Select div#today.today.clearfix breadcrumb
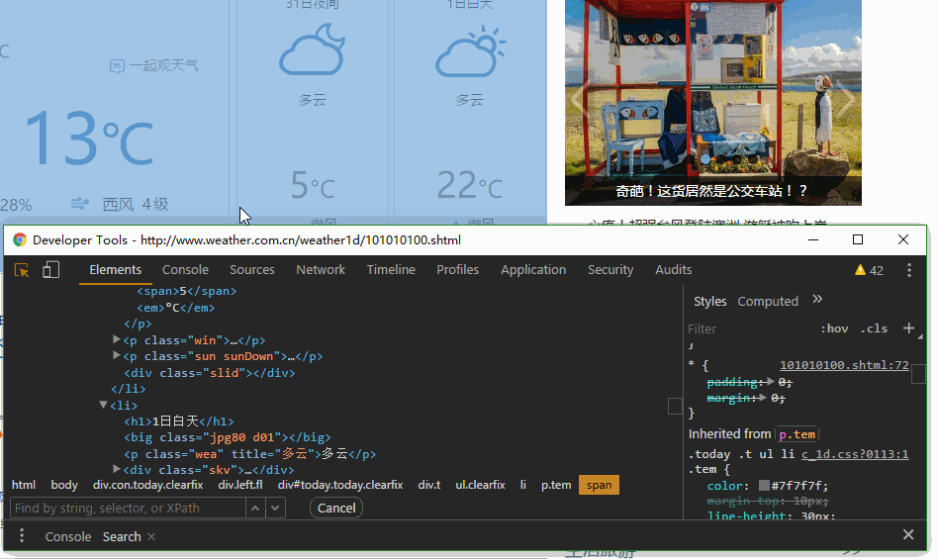938x560 pixels. point(339,485)
